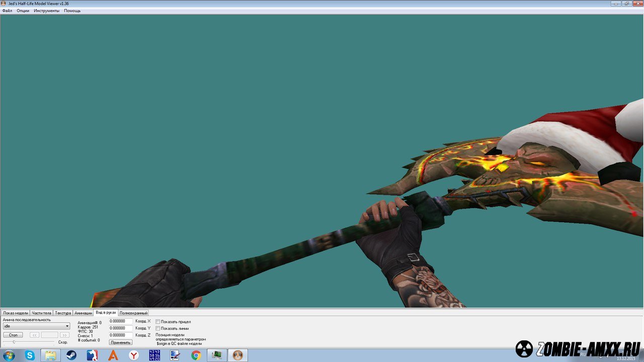Switch to the Анимации tab

click(83, 313)
